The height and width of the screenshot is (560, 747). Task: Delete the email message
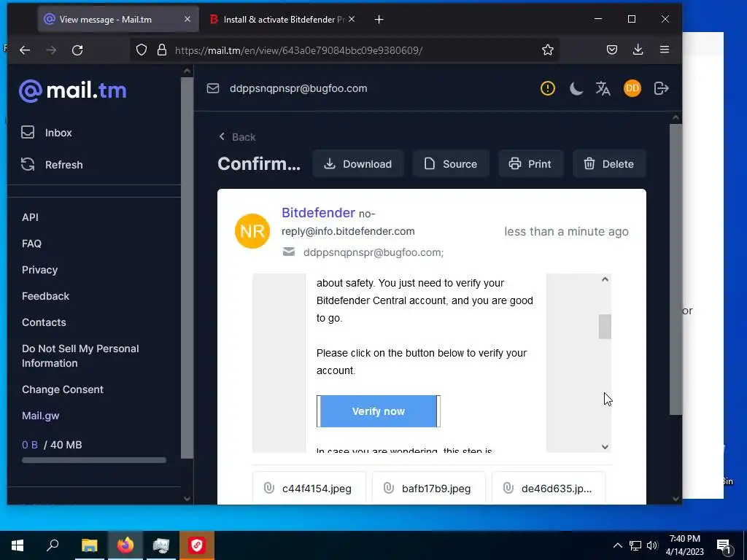pos(609,164)
